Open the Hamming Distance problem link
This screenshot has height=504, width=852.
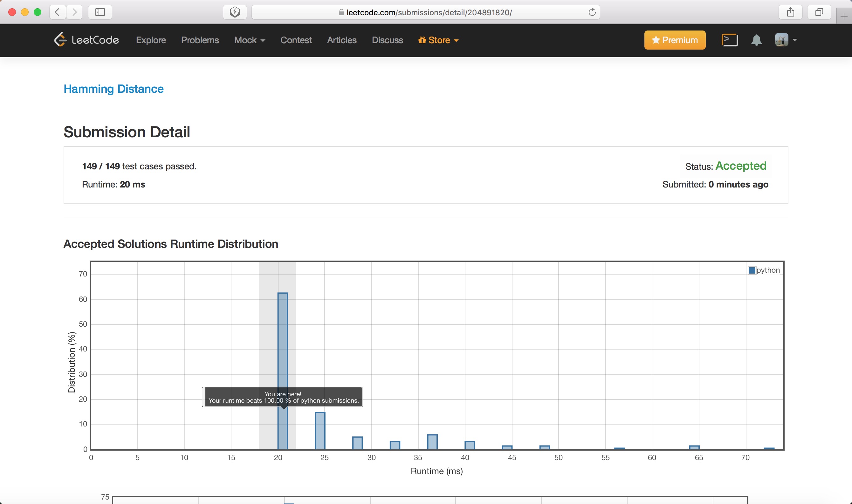(x=113, y=89)
